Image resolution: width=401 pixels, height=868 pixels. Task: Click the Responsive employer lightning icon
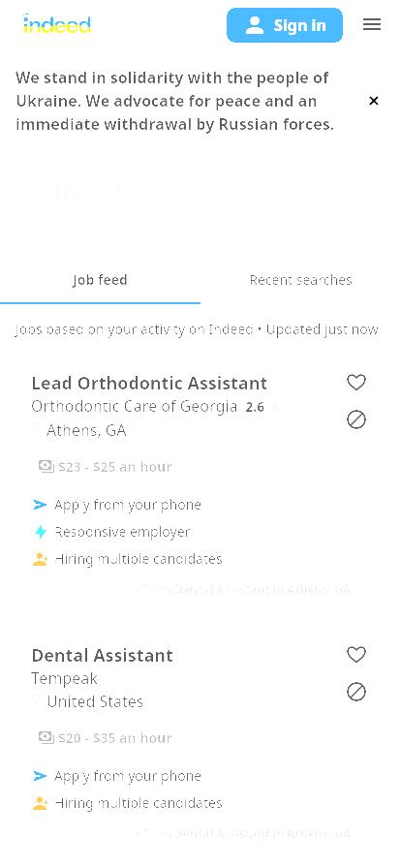point(41,532)
